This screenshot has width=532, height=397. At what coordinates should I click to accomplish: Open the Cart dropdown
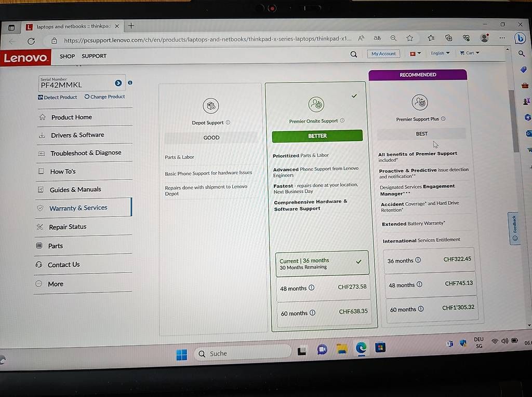[470, 53]
